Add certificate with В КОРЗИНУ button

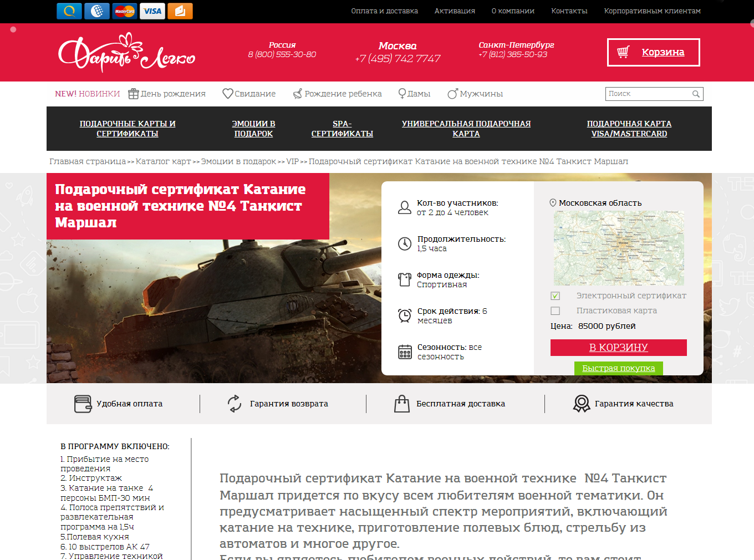619,348
